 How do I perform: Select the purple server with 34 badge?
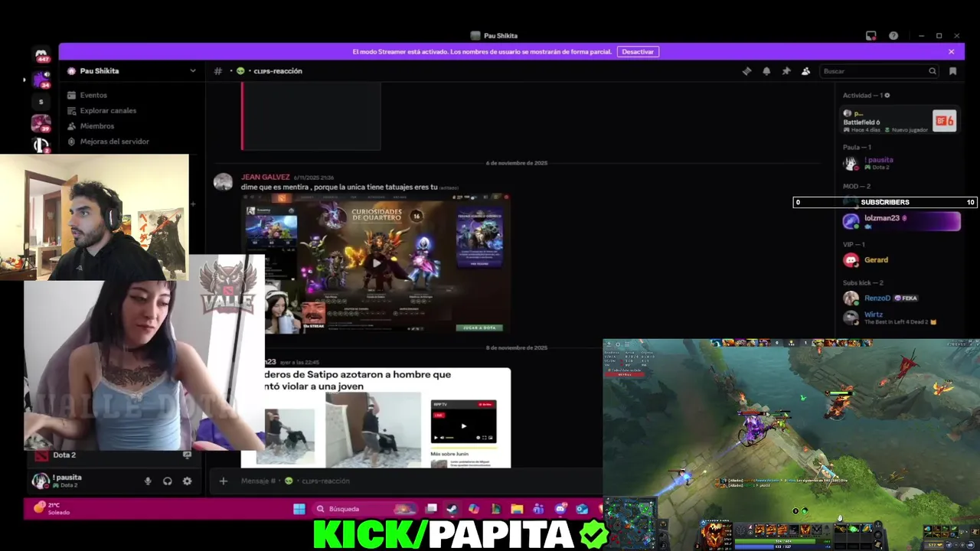click(x=41, y=79)
